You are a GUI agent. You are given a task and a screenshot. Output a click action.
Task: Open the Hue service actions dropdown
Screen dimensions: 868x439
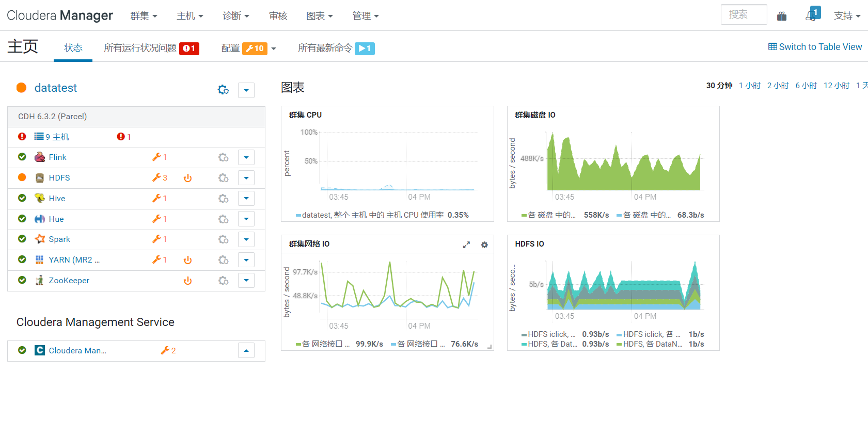246,219
